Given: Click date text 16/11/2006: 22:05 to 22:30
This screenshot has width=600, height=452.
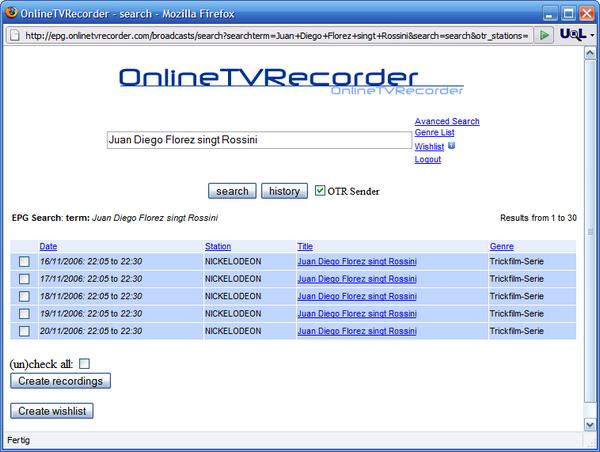Looking at the screenshot, I should (91, 261).
